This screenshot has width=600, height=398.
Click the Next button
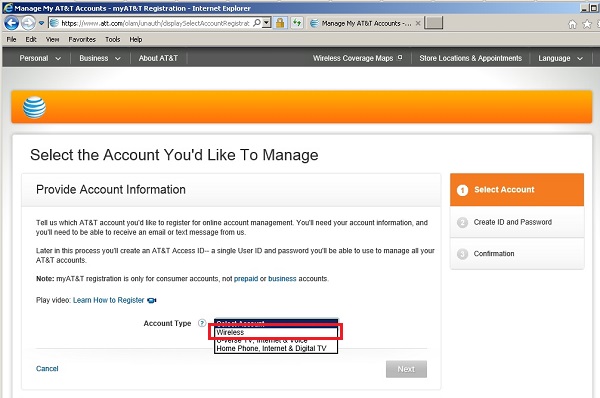click(406, 369)
